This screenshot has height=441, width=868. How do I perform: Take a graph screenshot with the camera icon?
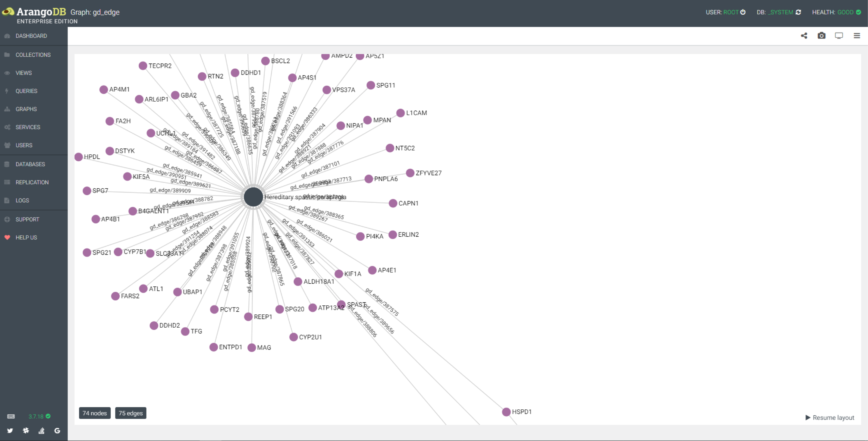pos(822,36)
